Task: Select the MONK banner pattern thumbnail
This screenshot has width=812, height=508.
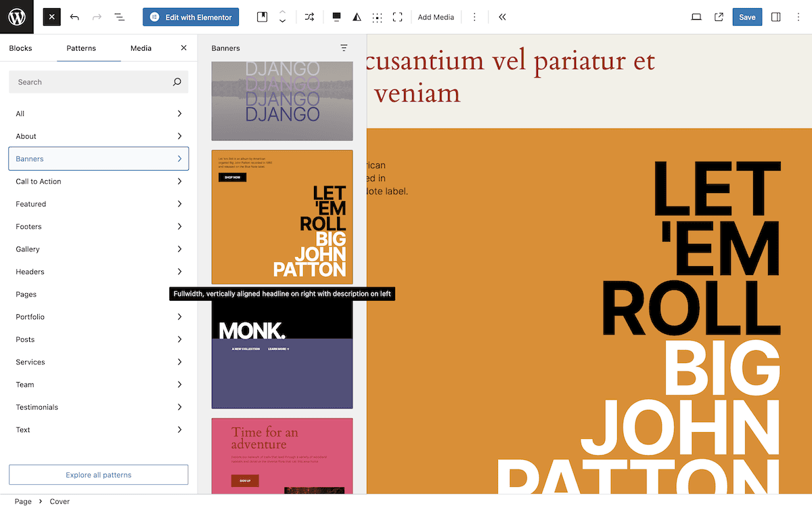Action: click(x=281, y=352)
